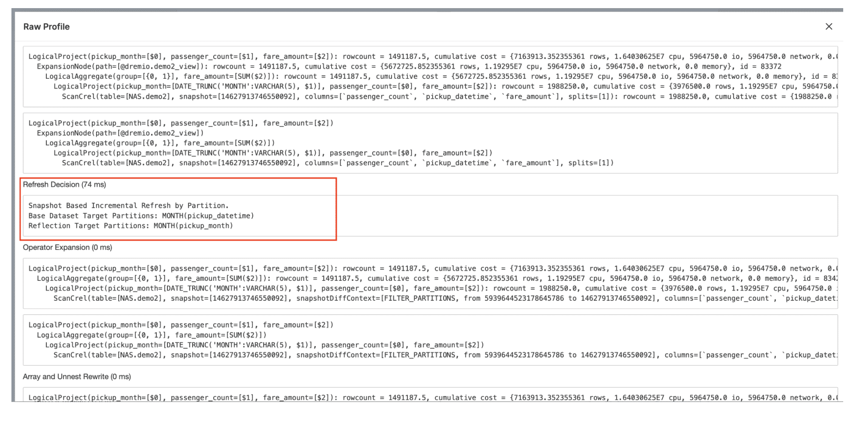Click LogicalAggregate line with rowcount under Operator Expansion
This screenshot has height=424, width=868.
334,278
